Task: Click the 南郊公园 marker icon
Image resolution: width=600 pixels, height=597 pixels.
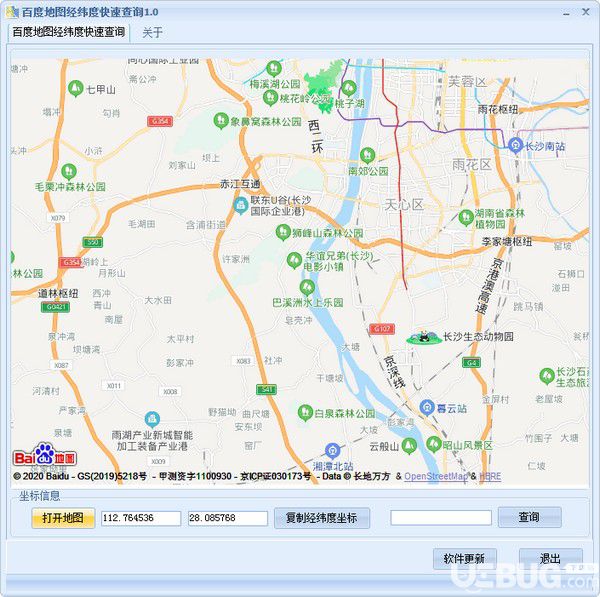Action: (367, 155)
